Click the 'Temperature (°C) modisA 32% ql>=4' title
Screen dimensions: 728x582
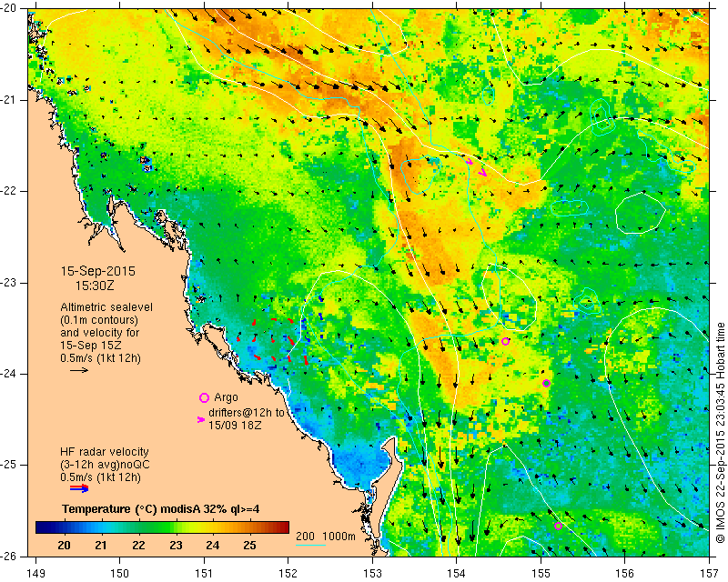(x=161, y=509)
